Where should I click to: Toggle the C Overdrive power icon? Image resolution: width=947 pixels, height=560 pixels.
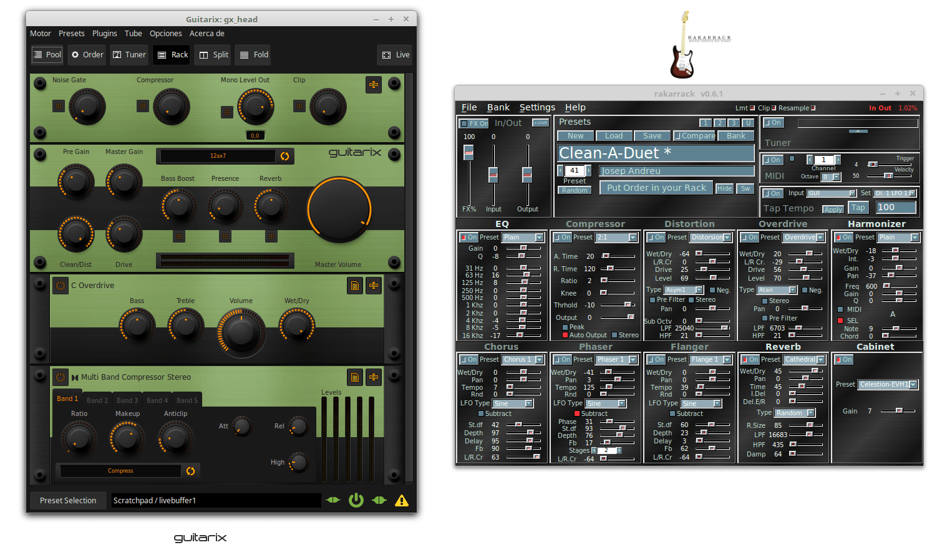coord(61,286)
